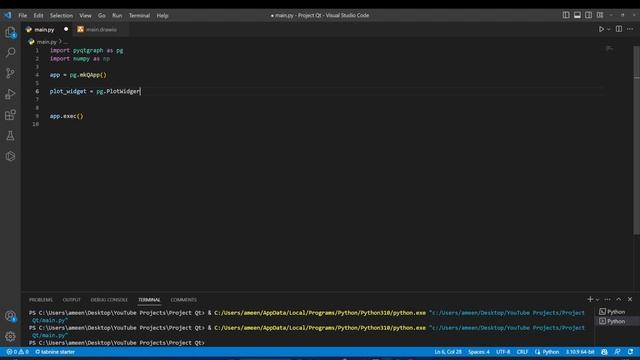
Task: Create a new terminal with plus icon
Action: [590, 300]
